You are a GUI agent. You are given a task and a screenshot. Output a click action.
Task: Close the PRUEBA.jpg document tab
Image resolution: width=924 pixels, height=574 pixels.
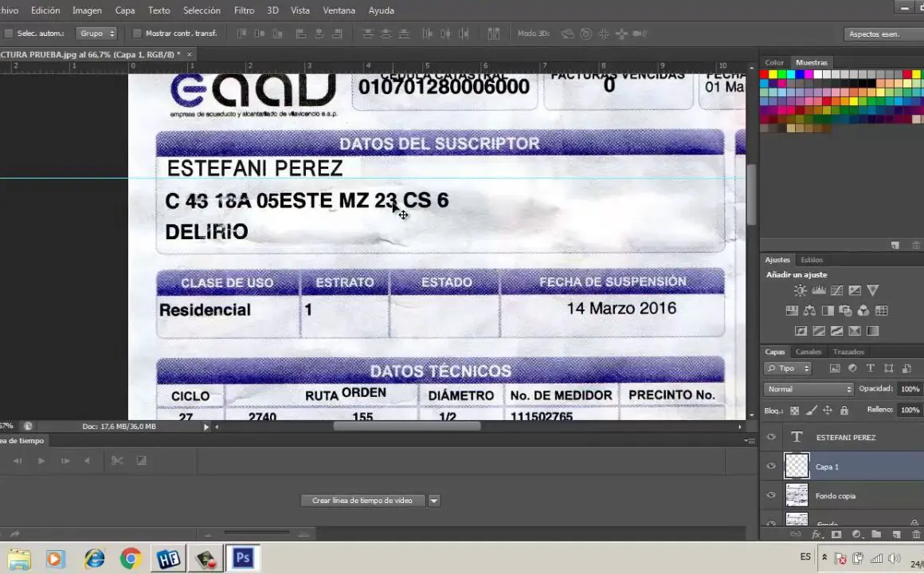pos(189,54)
